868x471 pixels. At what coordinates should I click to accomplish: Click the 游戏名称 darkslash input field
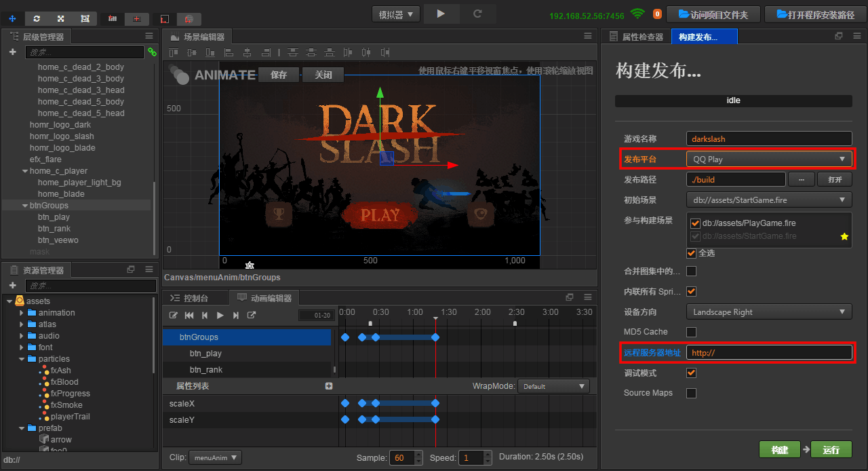769,138
